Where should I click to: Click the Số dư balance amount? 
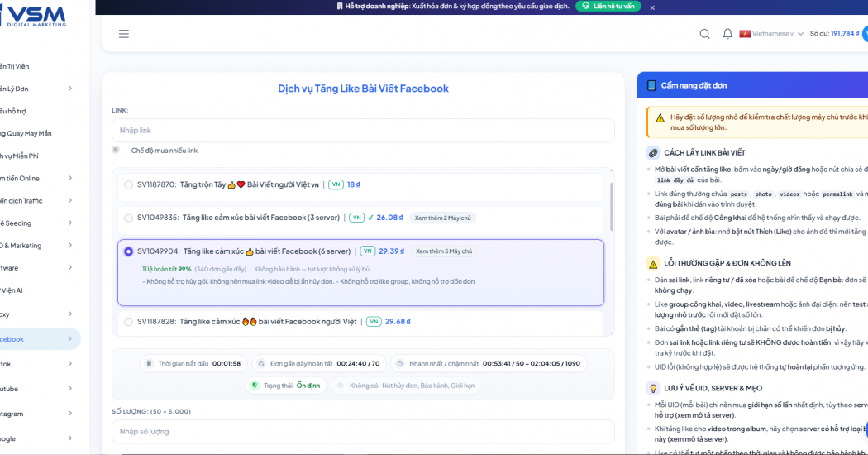844,34
